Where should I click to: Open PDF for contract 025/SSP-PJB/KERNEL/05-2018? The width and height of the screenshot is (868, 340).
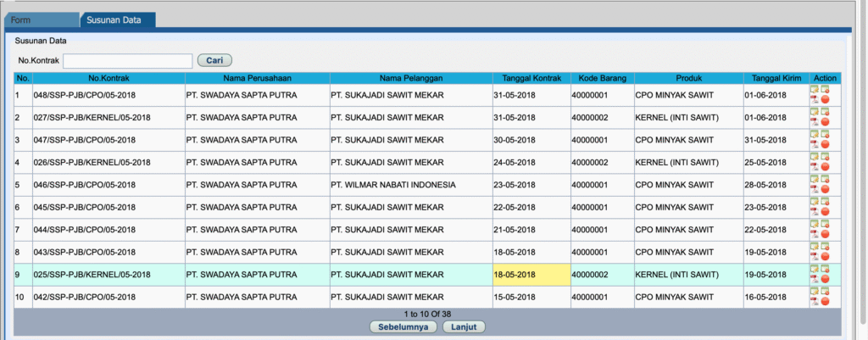815,279
